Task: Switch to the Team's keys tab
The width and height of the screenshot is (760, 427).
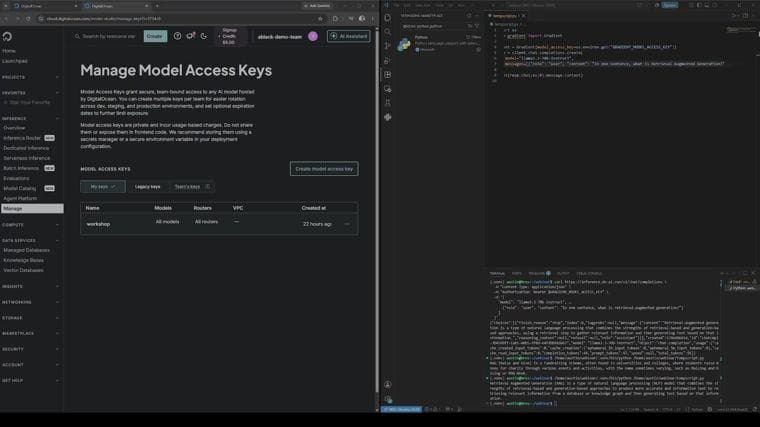Action: tap(192, 187)
